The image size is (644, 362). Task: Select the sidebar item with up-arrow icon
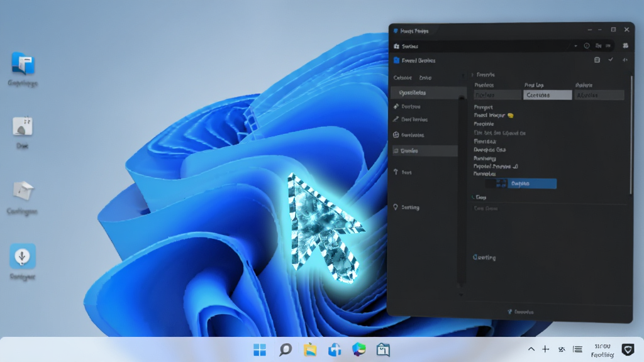[x=425, y=172]
